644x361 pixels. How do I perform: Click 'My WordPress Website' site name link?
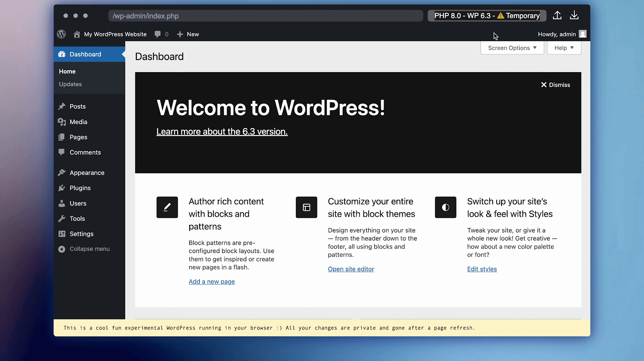pos(115,34)
